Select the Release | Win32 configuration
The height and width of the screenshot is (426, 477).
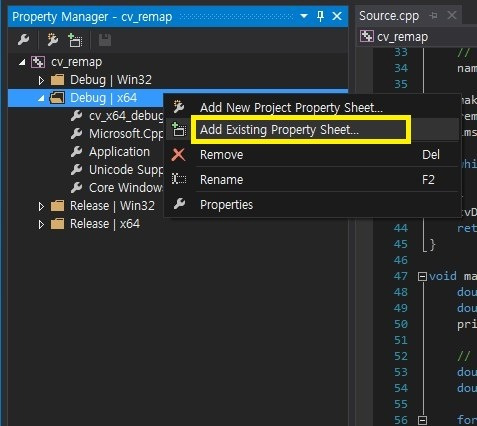tap(112, 206)
